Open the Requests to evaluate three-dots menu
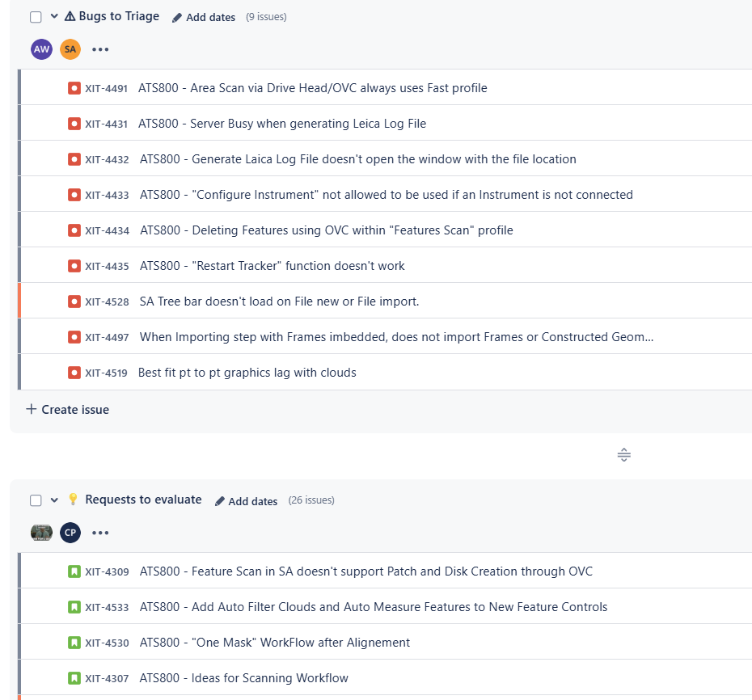Viewport: 752px width, 700px height. pyautogui.click(x=100, y=533)
